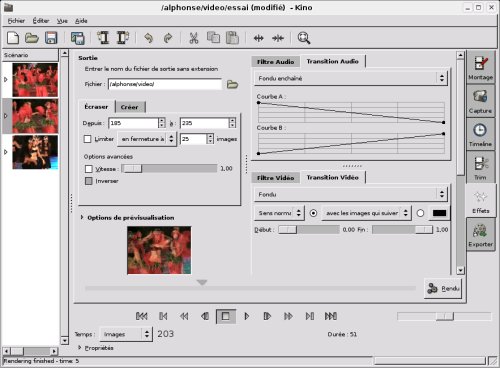Open Capture mode in the sidebar

pyautogui.click(x=480, y=101)
